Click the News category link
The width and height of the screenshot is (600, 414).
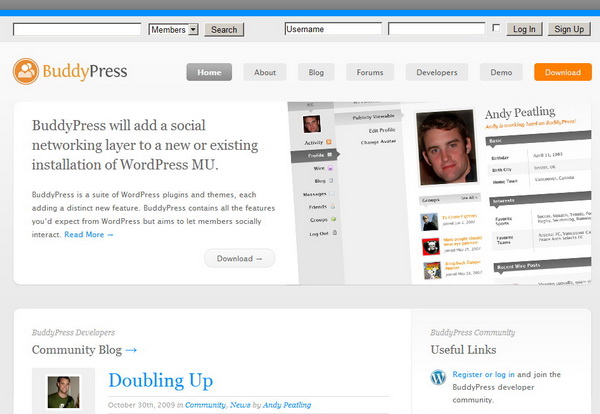coord(240,405)
